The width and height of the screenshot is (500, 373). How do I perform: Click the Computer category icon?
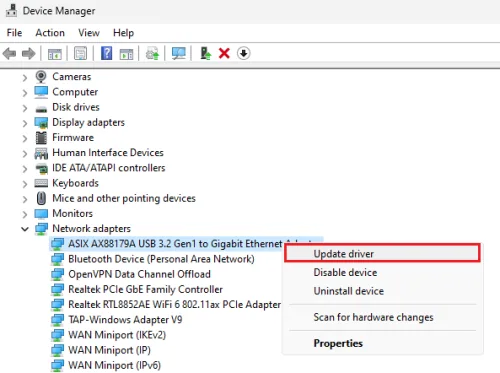tap(41, 92)
